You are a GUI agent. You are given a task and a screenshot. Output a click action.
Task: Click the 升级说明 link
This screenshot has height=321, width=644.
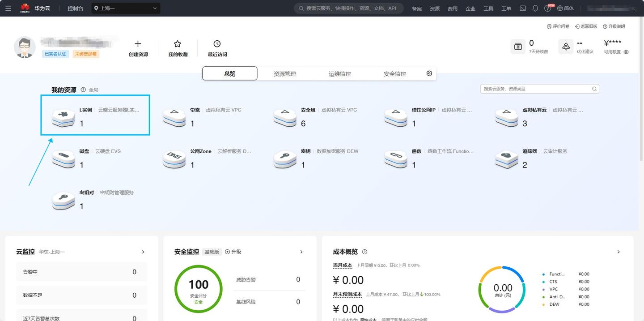pos(614,26)
